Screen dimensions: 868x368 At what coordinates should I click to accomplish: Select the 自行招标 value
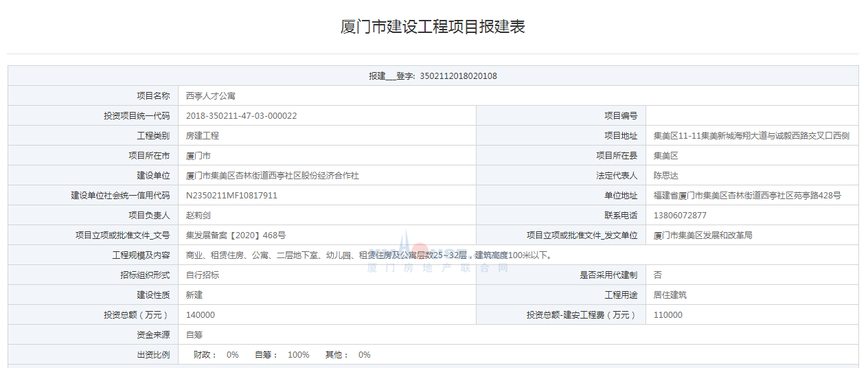(x=203, y=275)
